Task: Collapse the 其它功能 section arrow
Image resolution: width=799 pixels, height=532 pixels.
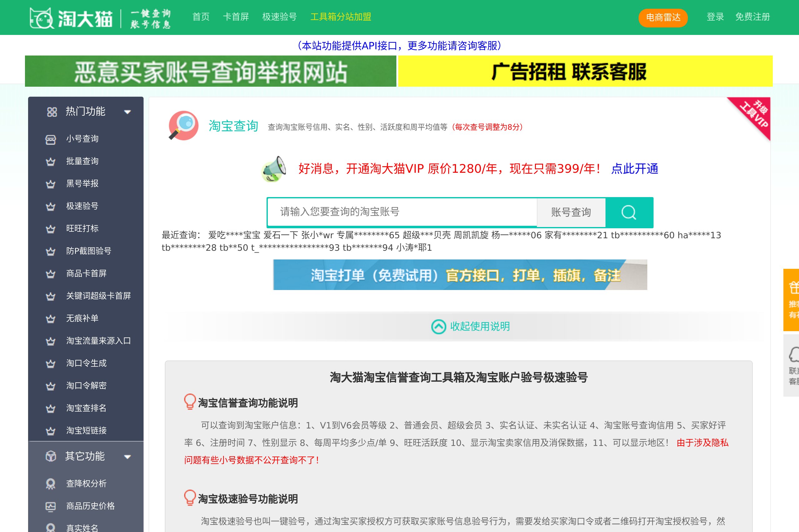Action: coord(127,457)
